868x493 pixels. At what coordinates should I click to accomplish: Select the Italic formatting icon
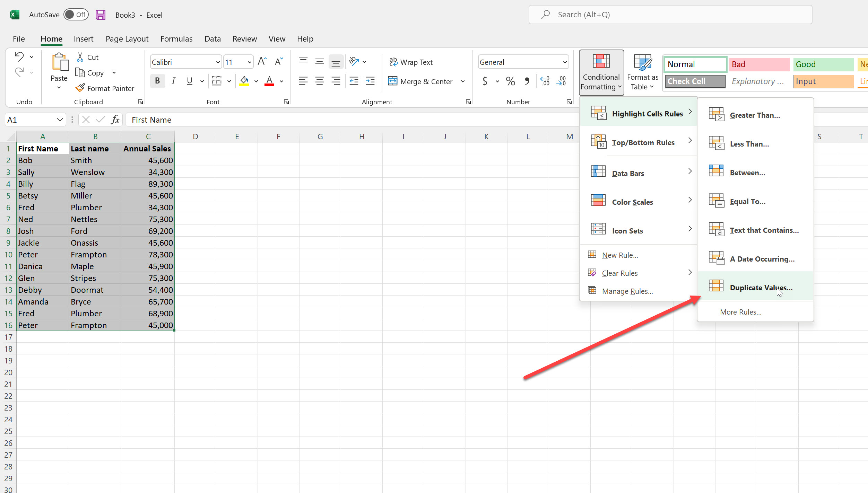click(173, 80)
